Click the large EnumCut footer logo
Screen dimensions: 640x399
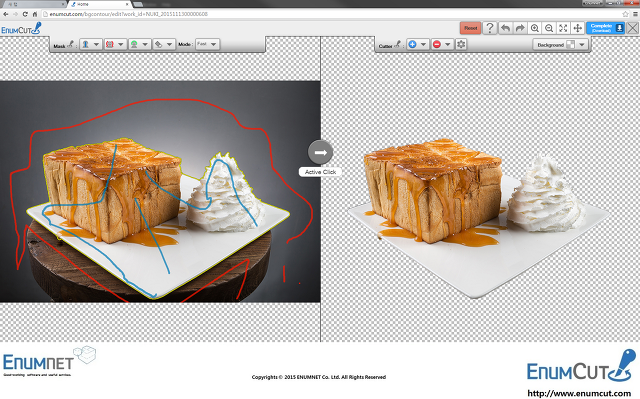(x=581, y=366)
